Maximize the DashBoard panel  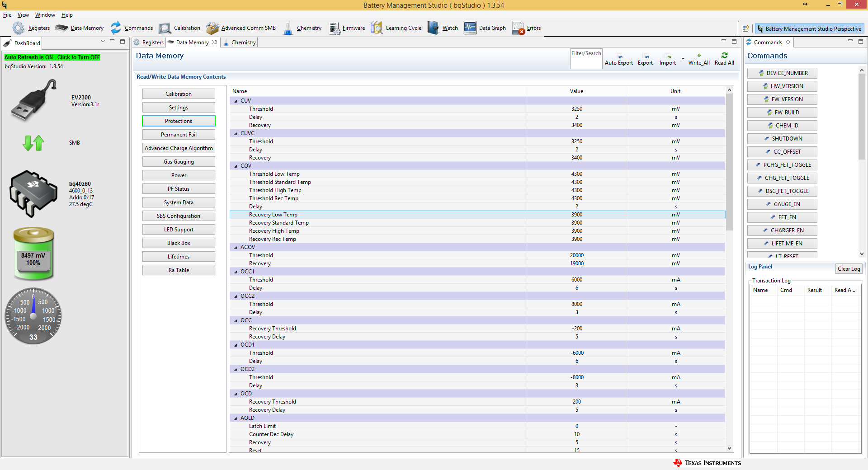123,42
